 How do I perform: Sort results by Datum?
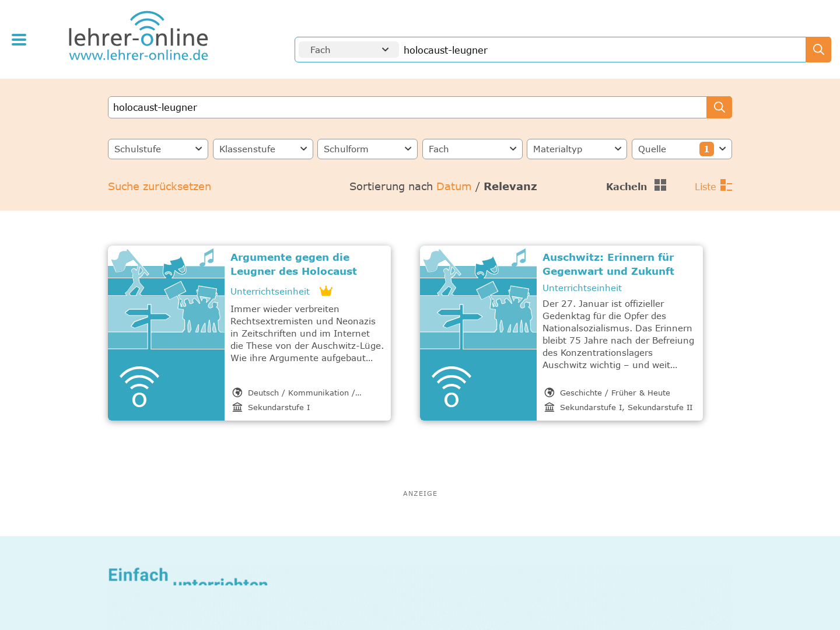click(454, 186)
